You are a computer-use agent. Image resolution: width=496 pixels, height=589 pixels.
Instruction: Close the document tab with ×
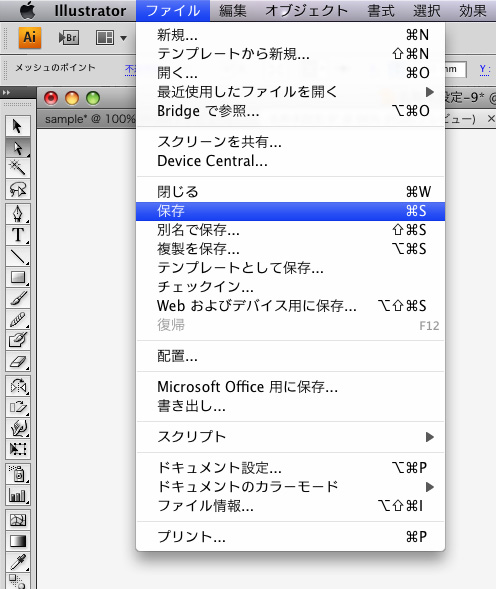(x=491, y=119)
